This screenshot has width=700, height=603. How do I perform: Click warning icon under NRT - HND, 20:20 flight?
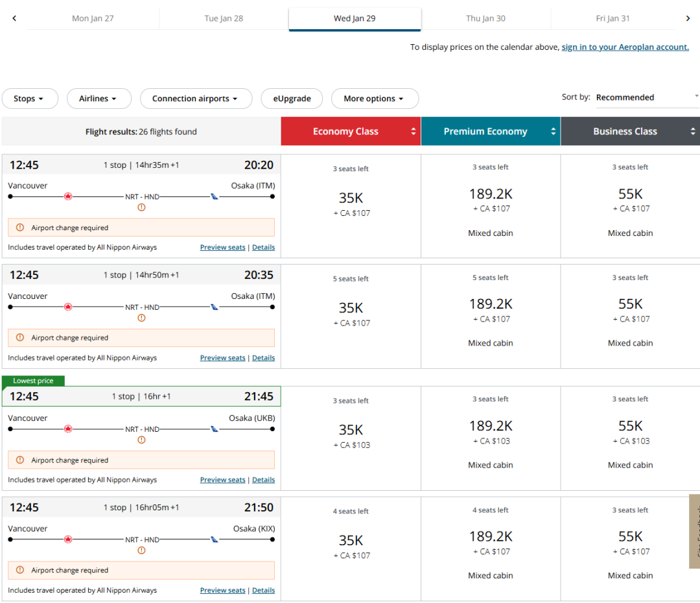tap(141, 207)
